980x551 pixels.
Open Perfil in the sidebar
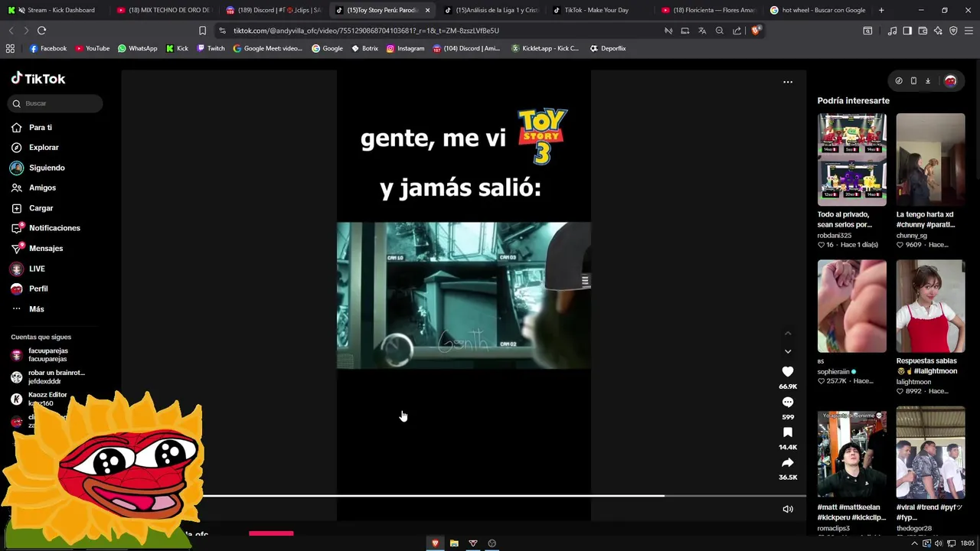pyautogui.click(x=29, y=289)
